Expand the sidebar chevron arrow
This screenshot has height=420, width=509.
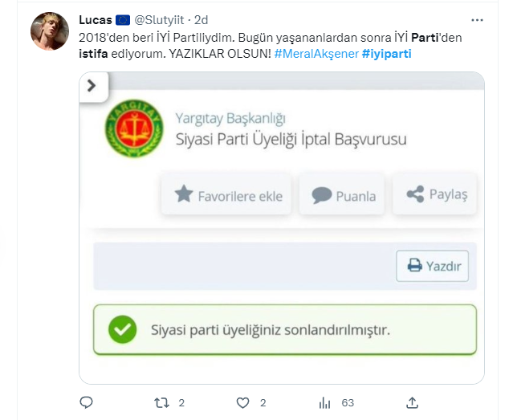(x=91, y=85)
